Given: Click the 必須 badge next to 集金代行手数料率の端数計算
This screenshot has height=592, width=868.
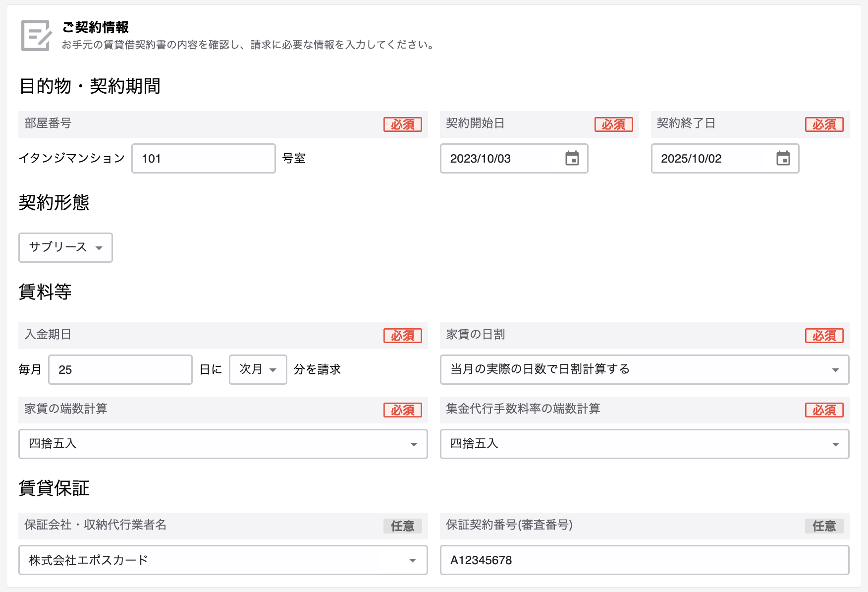Looking at the screenshot, I should click(824, 410).
